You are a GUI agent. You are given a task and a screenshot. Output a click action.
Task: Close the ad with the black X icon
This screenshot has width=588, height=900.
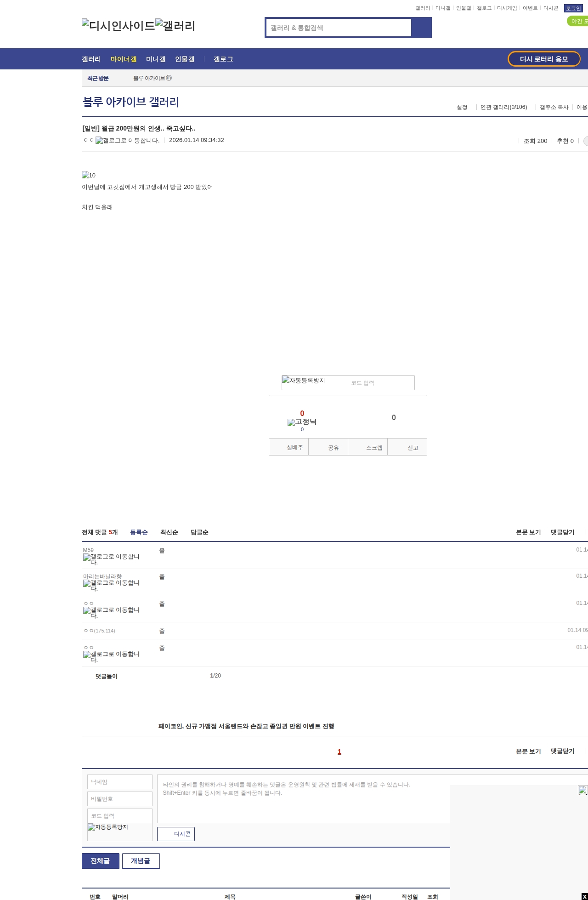pos(584,896)
